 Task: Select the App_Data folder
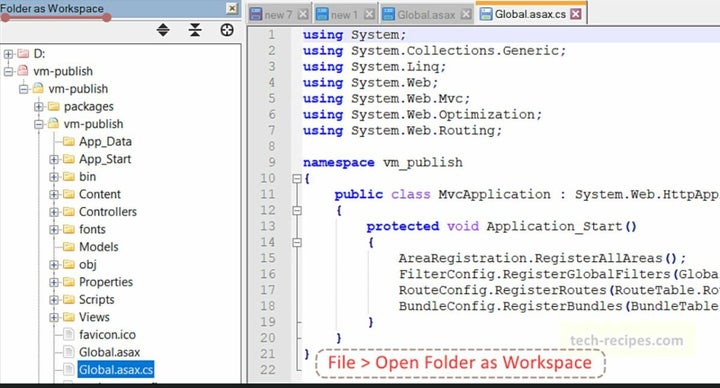105,141
